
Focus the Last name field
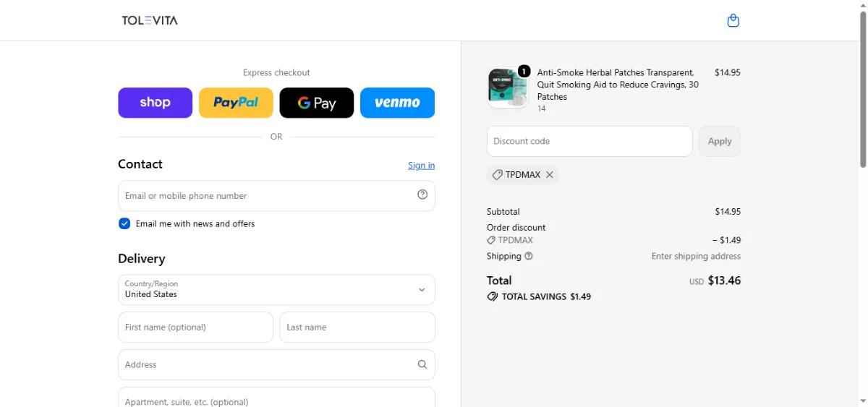click(x=357, y=327)
